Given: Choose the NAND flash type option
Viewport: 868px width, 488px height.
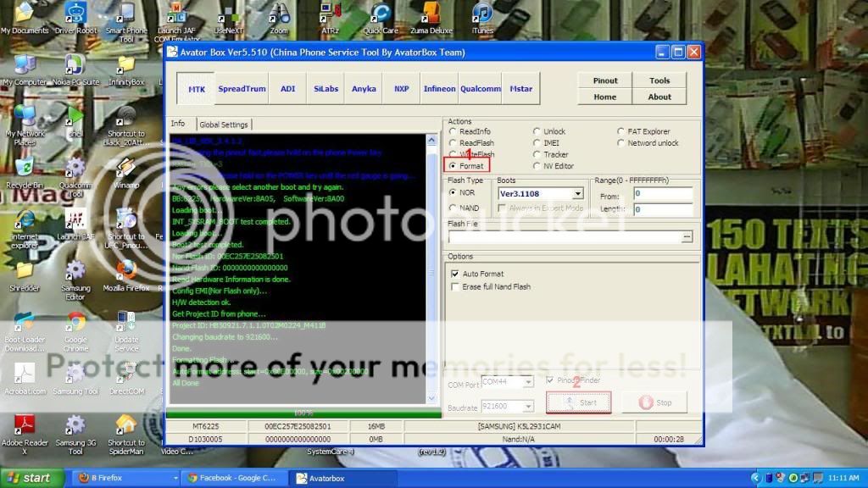Looking at the screenshot, I should (452, 208).
